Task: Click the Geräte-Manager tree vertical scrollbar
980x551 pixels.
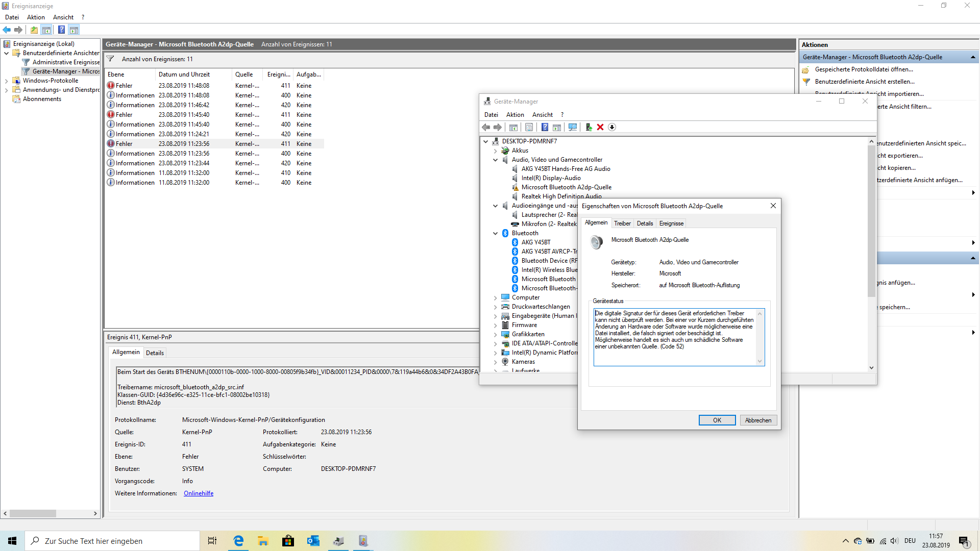Action: point(871,221)
